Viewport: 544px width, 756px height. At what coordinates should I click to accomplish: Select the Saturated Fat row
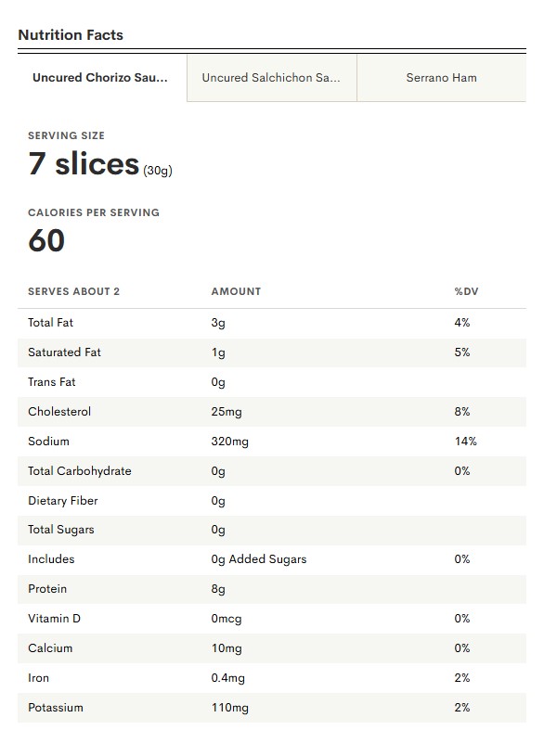click(x=272, y=352)
